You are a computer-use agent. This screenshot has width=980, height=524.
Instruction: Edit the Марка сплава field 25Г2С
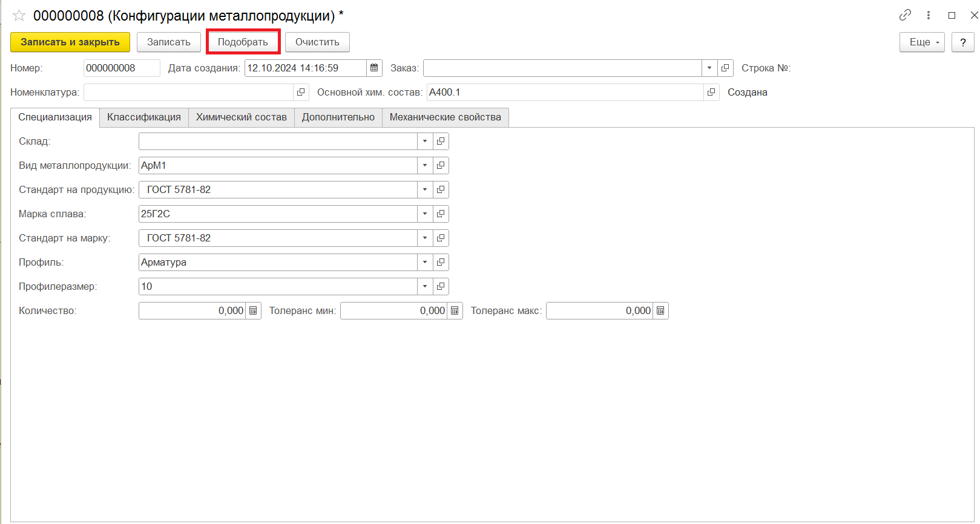point(278,214)
